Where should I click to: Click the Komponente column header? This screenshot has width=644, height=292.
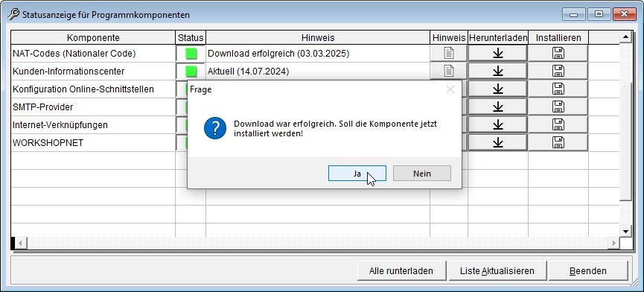coord(93,38)
